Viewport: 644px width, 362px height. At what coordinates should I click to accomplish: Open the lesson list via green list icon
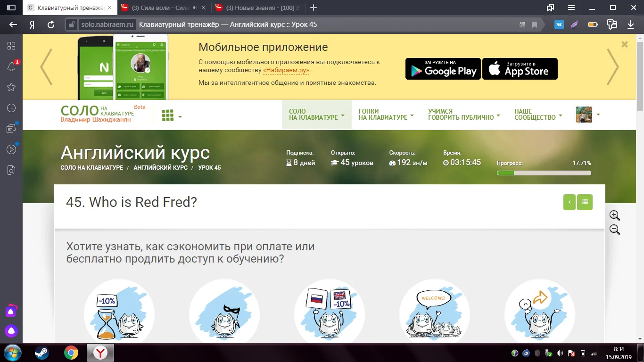pos(585,202)
